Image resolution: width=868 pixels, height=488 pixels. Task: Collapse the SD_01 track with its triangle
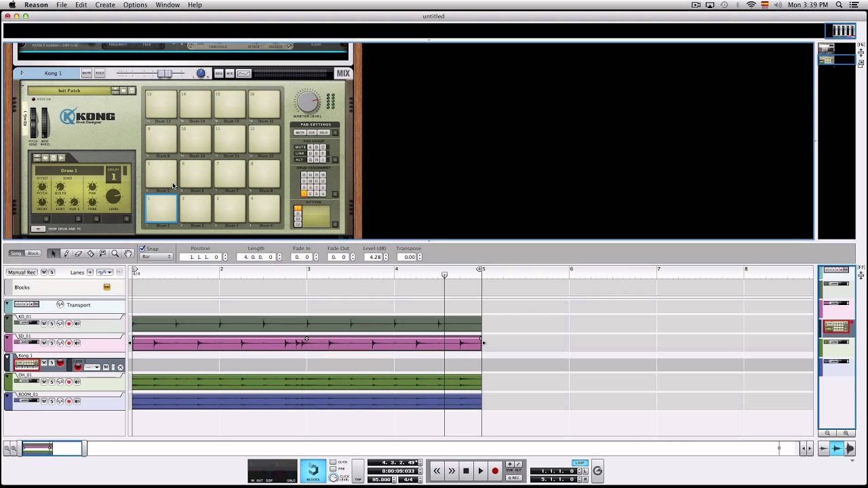pos(7,338)
